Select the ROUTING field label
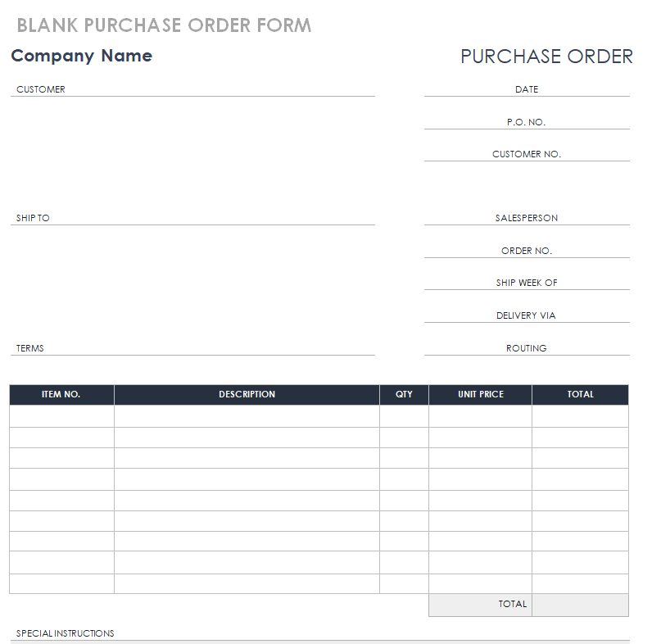Screen dimensions: 661x644 tap(527, 348)
